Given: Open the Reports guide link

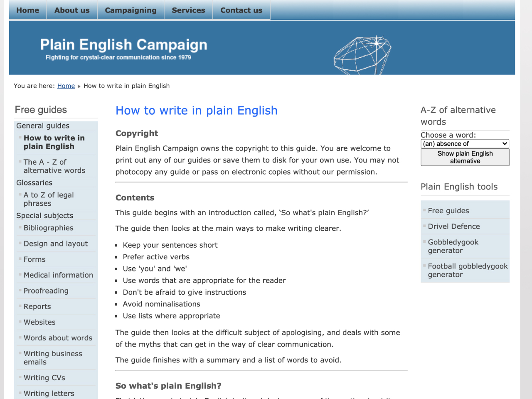Looking at the screenshot, I should click(x=37, y=307).
